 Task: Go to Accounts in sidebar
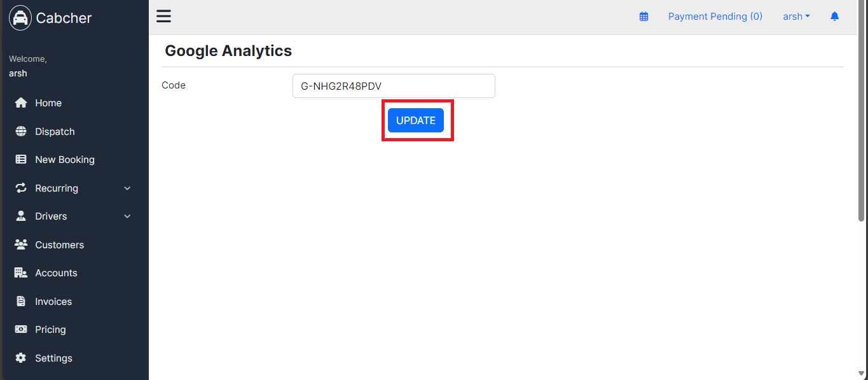(74, 273)
